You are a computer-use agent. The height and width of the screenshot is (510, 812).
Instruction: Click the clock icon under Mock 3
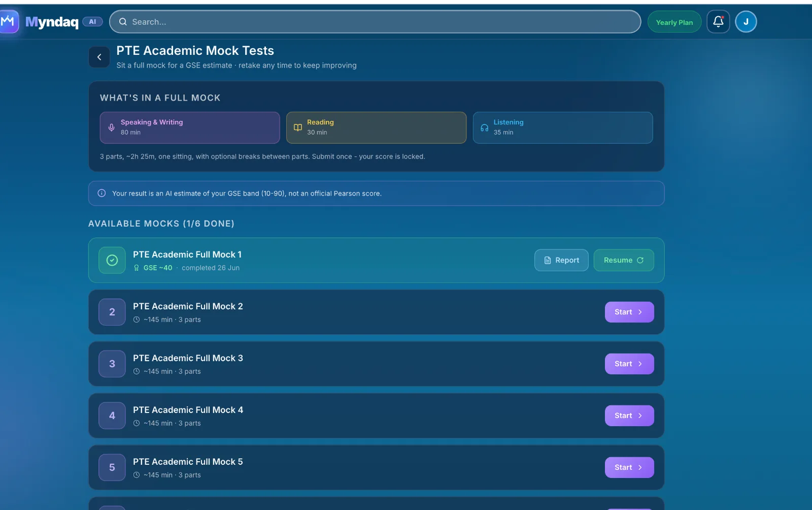(x=137, y=371)
